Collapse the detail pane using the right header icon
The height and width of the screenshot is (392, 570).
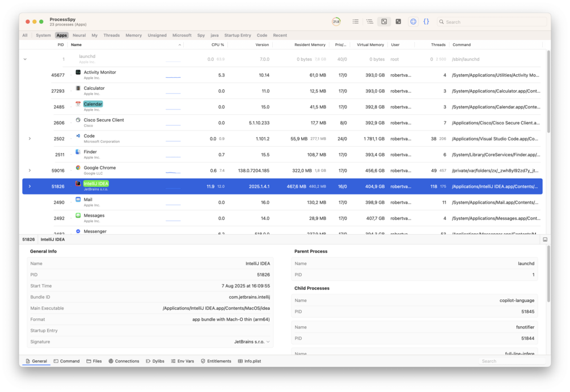pos(545,239)
